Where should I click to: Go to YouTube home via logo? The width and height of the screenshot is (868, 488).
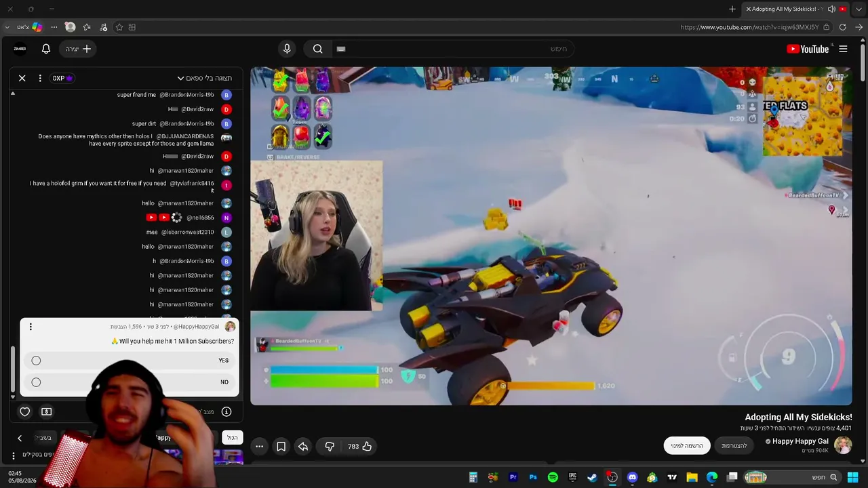[x=808, y=49]
